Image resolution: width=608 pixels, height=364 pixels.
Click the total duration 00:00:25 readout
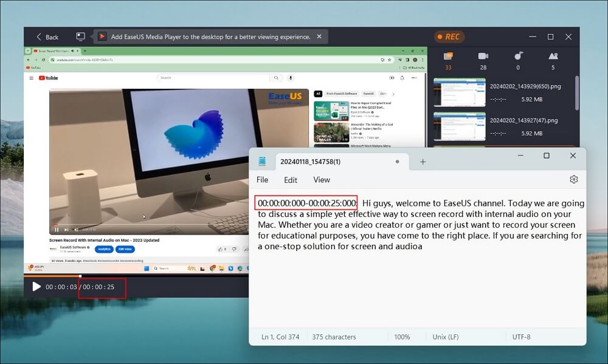[98, 287]
